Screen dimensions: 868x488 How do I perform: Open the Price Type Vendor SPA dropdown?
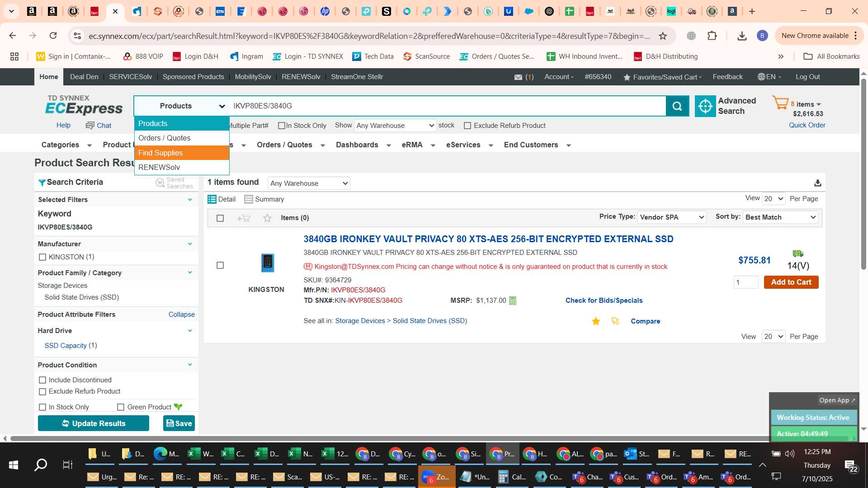pos(672,217)
